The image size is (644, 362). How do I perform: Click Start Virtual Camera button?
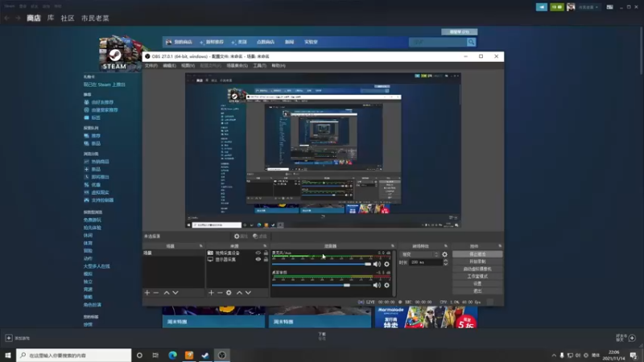click(477, 269)
